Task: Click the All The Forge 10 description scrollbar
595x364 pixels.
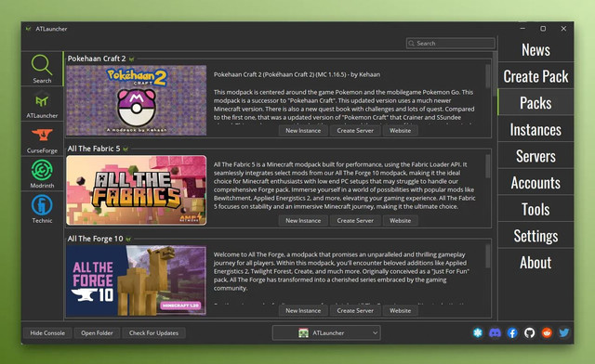Action: pos(487,256)
